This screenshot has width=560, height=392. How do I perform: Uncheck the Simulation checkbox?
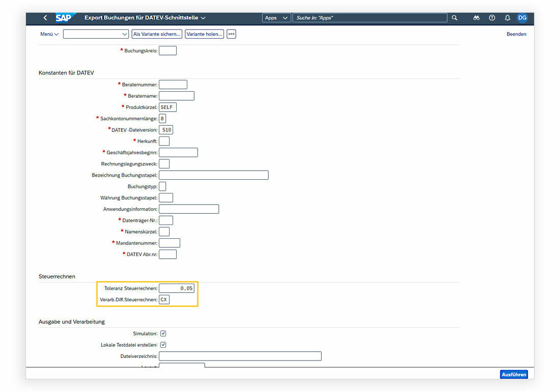163,334
